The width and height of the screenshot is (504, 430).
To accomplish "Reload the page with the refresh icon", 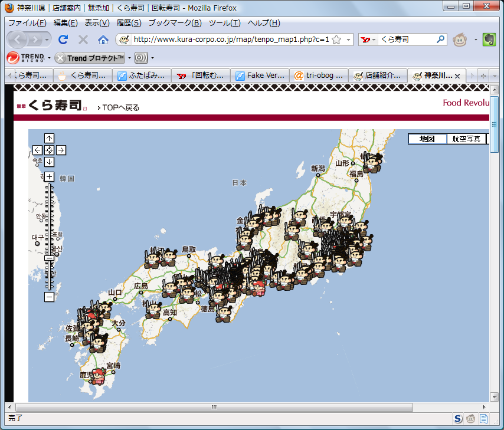I will pyautogui.click(x=63, y=40).
